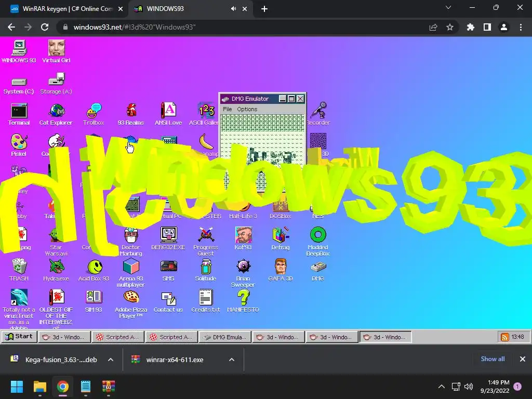Open Chrome extensions puzzle icon
Viewport: 532px width, 399px height.
[470, 27]
